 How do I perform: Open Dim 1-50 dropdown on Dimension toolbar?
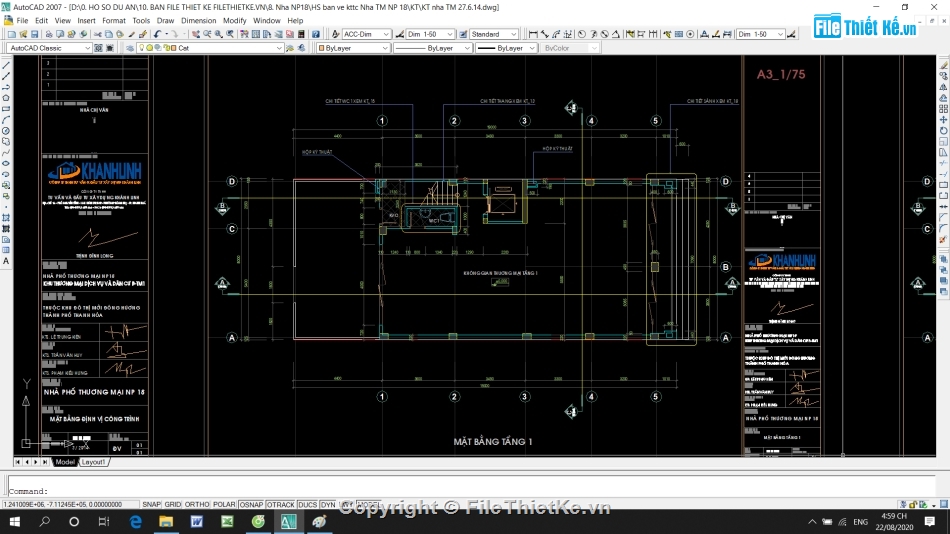point(760,35)
